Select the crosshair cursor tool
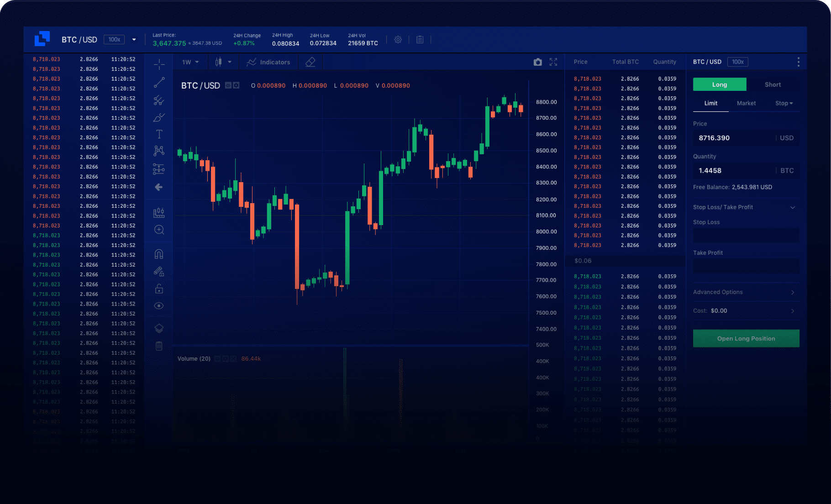Screen dimensions: 831x504 159,64
